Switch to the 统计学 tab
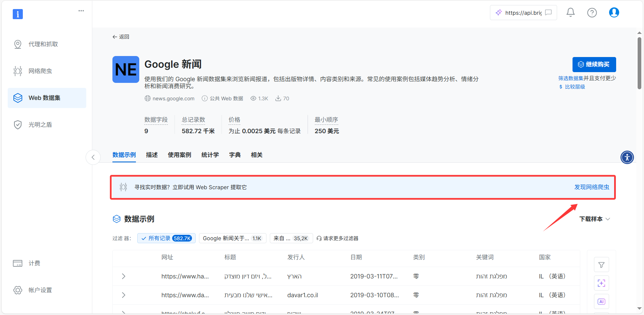Image resolution: width=644 pixels, height=315 pixels. (210, 155)
